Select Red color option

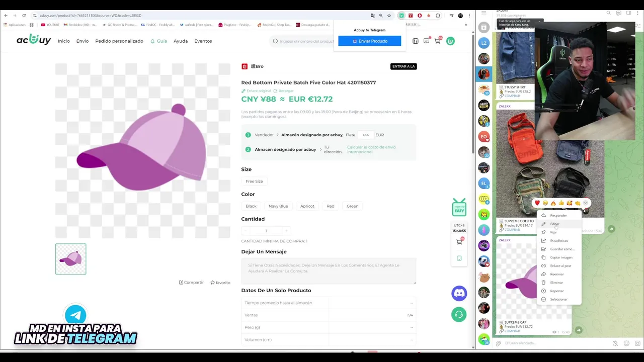tap(331, 206)
